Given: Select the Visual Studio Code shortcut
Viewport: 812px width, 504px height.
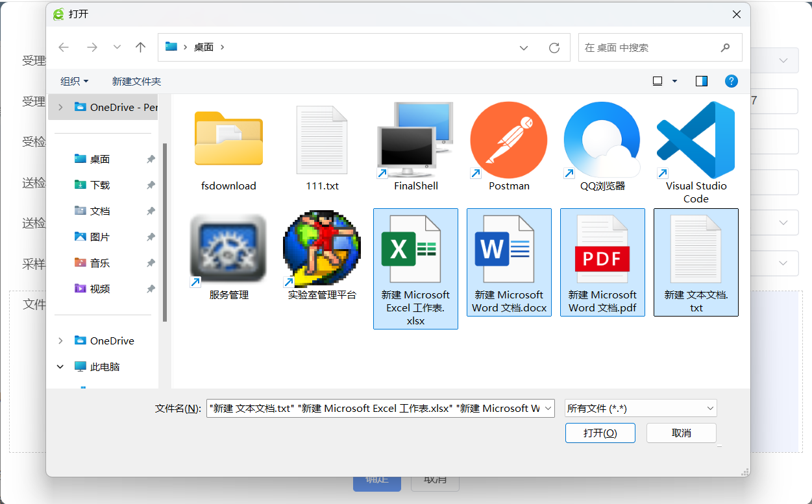Looking at the screenshot, I should coord(696,140).
